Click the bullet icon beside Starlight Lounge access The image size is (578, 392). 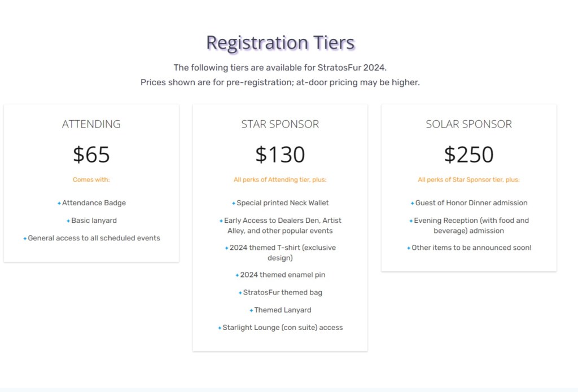[220, 328]
